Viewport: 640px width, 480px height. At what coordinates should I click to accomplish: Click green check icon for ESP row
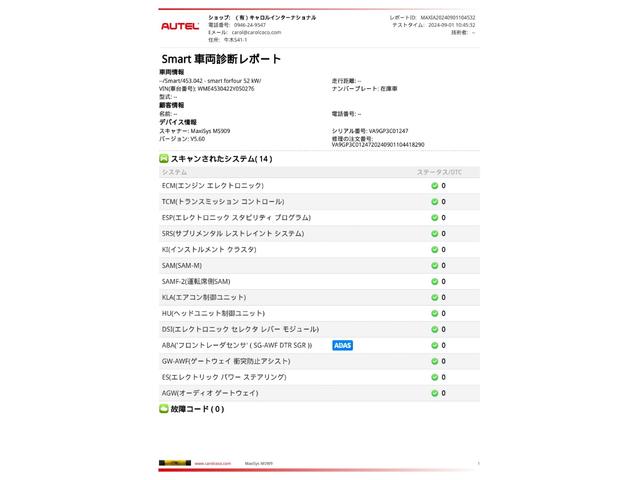pyautogui.click(x=435, y=218)
